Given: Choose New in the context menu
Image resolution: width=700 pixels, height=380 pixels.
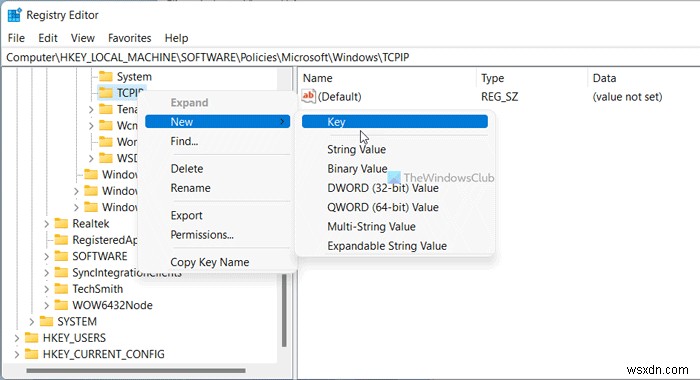Looking at the screenshot, I should pyautogui.click(x=217, y=121).
